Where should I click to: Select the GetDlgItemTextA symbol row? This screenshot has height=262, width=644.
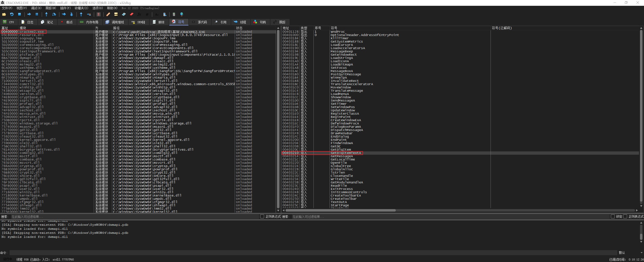point(346,153)
